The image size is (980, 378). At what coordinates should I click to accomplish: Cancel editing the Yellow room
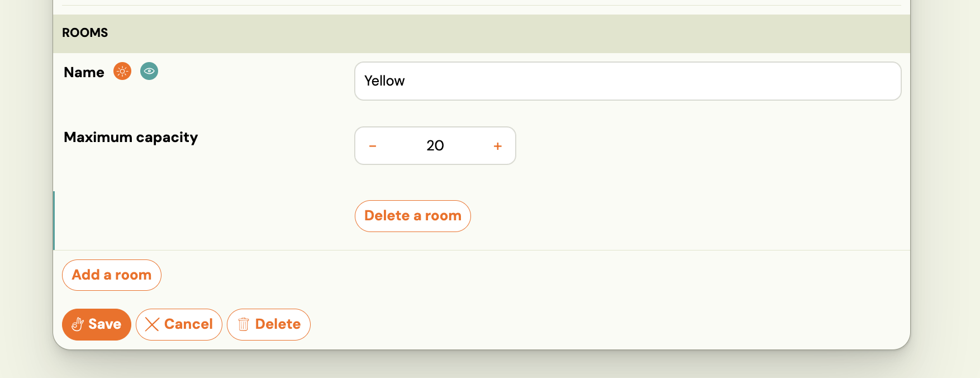(x=179, y=324)
